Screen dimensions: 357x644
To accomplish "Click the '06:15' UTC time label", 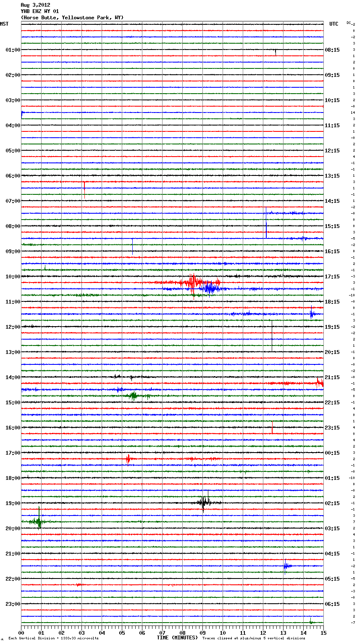I will click(332, 604).
